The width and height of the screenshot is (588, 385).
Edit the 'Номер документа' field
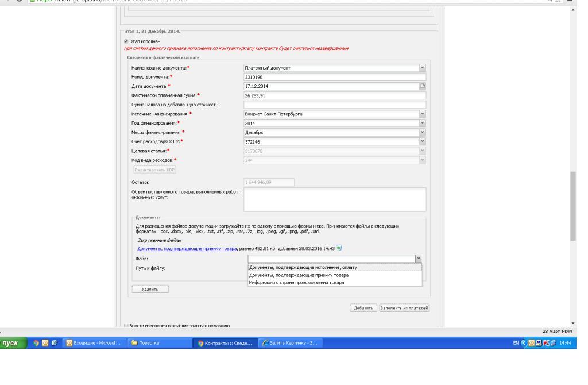click(335, 77)
